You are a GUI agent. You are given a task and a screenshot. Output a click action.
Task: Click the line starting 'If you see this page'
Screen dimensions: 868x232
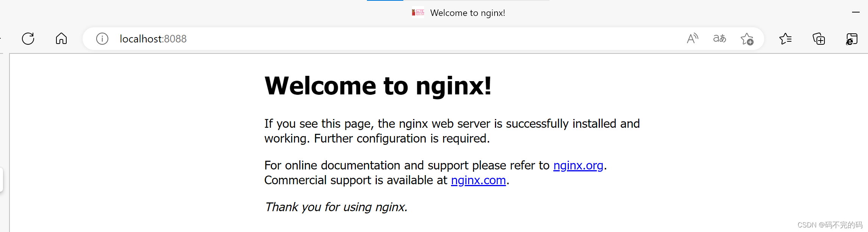(x=452, y=124)
